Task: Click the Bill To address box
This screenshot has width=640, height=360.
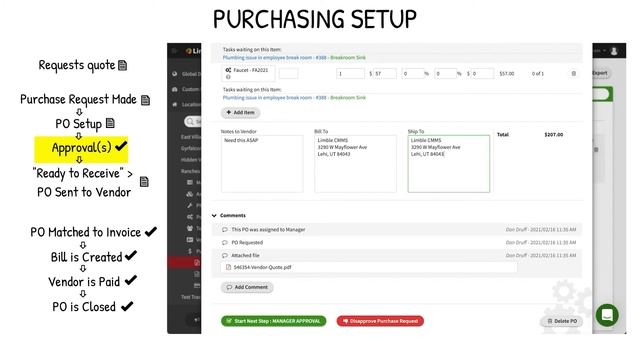Action: coord(356,164)
